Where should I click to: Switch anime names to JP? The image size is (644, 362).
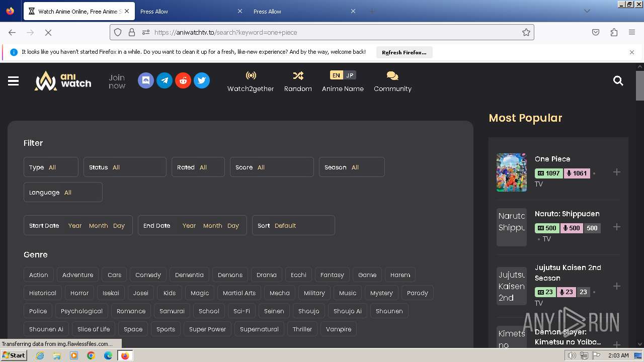click(x=350, y=75)
